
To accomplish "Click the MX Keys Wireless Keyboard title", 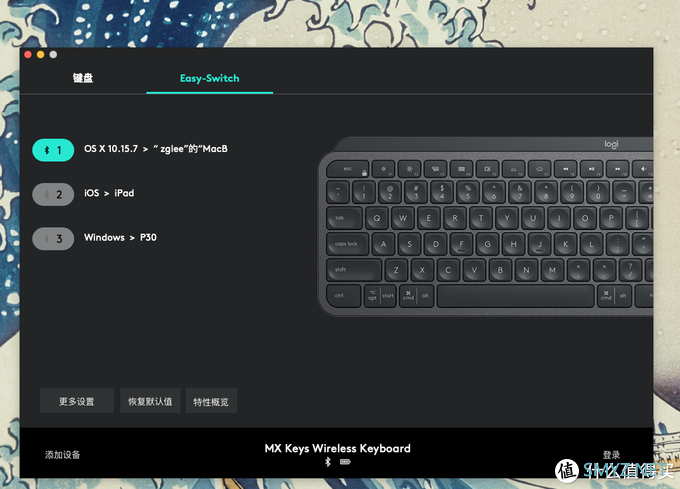I will [337, 448].
